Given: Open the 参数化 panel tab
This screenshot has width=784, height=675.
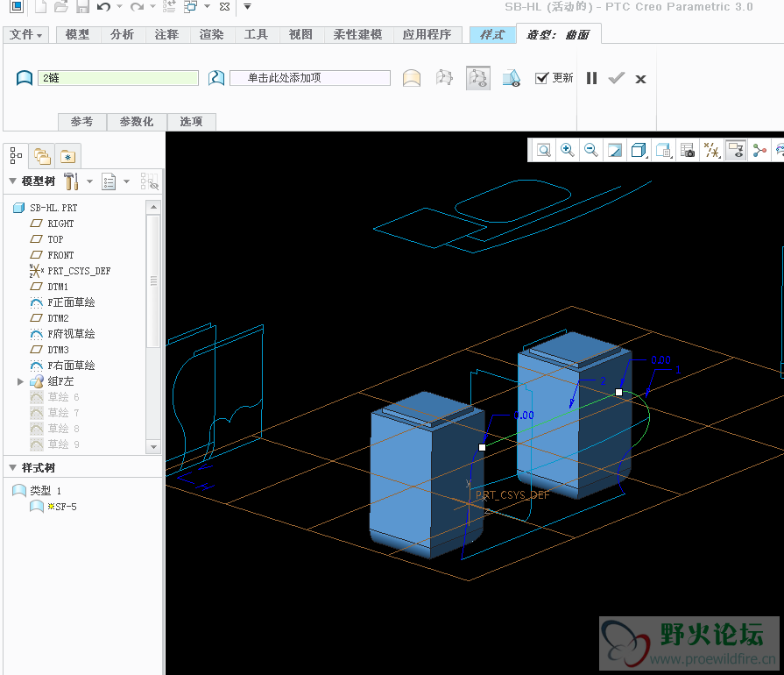Looking at the screenshot, I should click(137, 122).
